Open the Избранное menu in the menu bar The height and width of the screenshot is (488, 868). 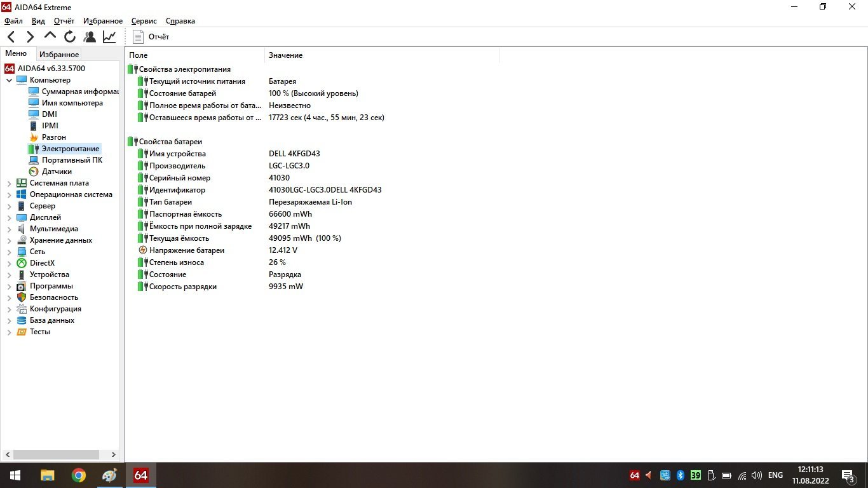click(103, 21)
